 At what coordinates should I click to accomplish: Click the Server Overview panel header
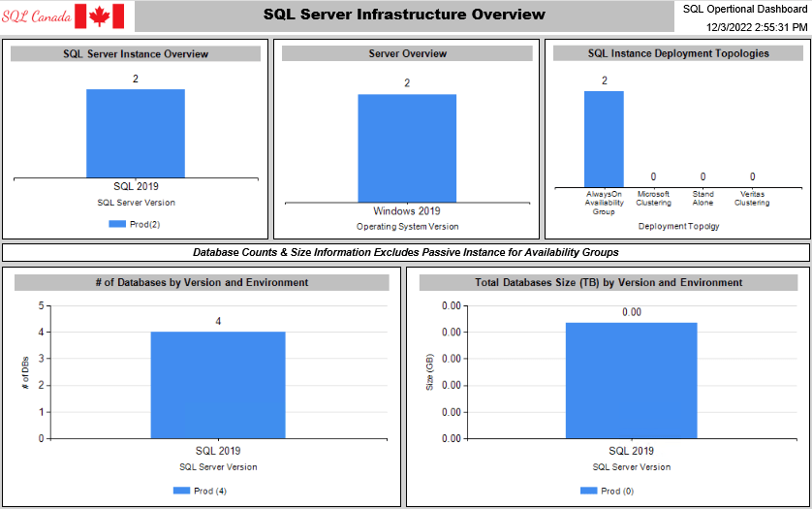[x=407, y=54]
